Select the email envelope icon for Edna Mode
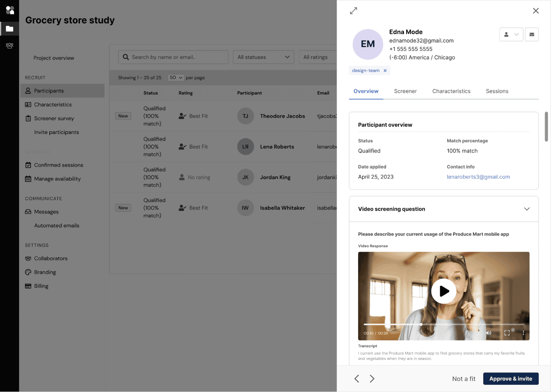551x392 pixels. click(532, 34)
